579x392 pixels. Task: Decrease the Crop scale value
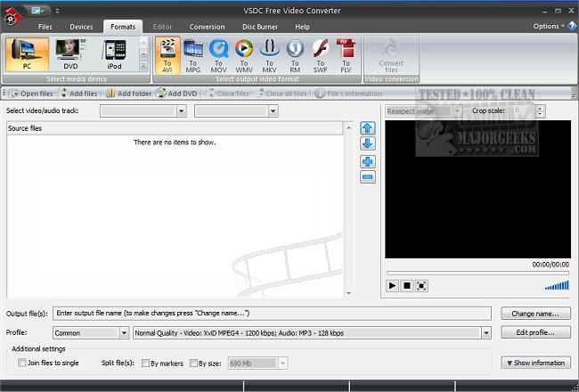(x=540, y=114)
